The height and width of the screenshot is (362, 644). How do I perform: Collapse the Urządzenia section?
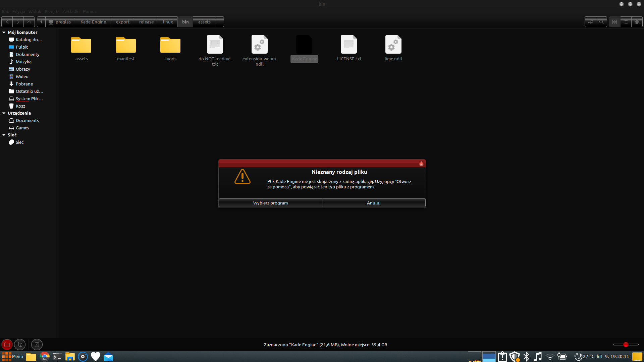coord(4,113)
